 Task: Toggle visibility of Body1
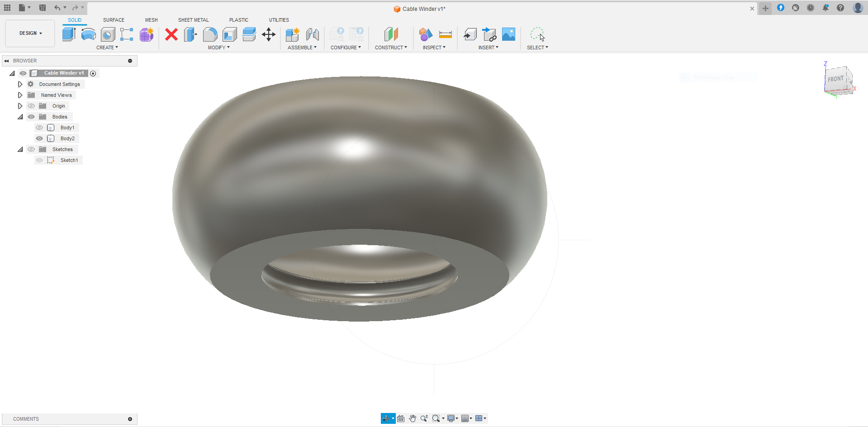[x=39, y=128]
